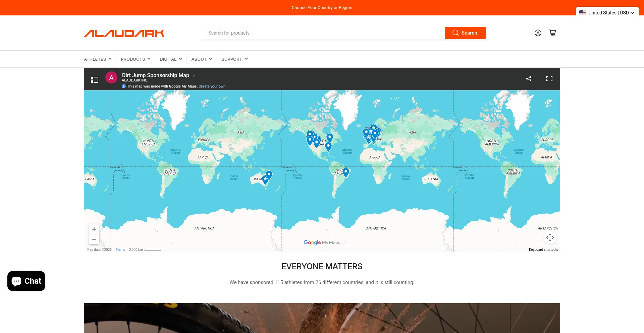Image resolution: width=644 pixels, height=333 pixels.
Task: View the map in fullscreen
Action: tap(549, 79)
